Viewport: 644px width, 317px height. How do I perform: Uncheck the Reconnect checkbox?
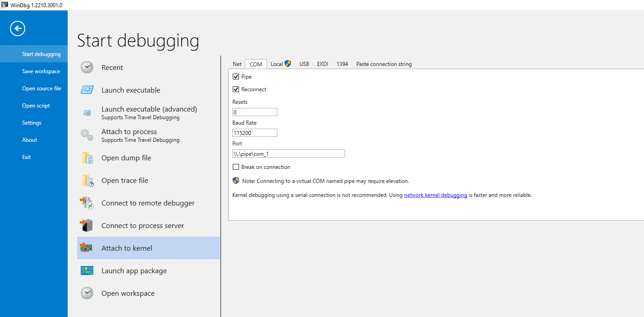236,89
